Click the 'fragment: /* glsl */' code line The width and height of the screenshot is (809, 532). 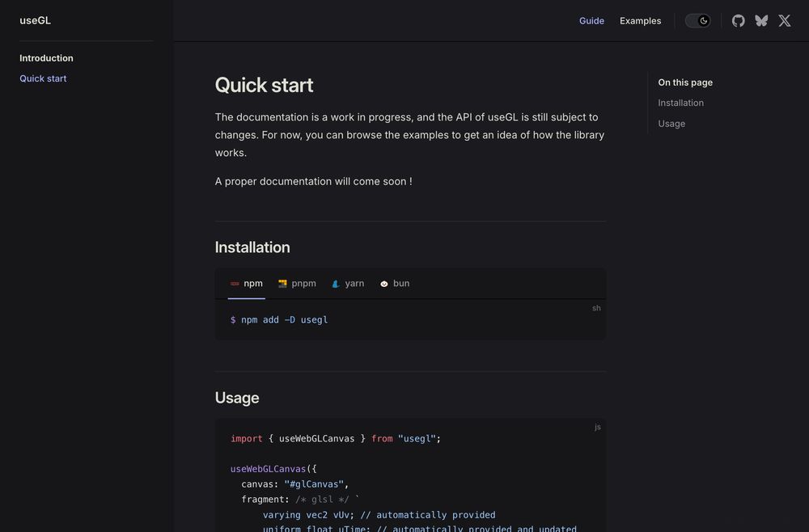coord(300,500)
